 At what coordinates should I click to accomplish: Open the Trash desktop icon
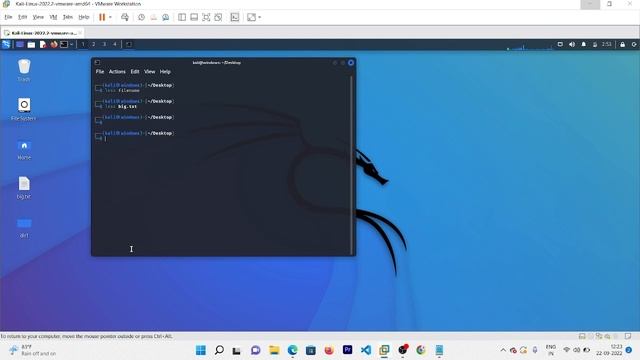(24, 70)
